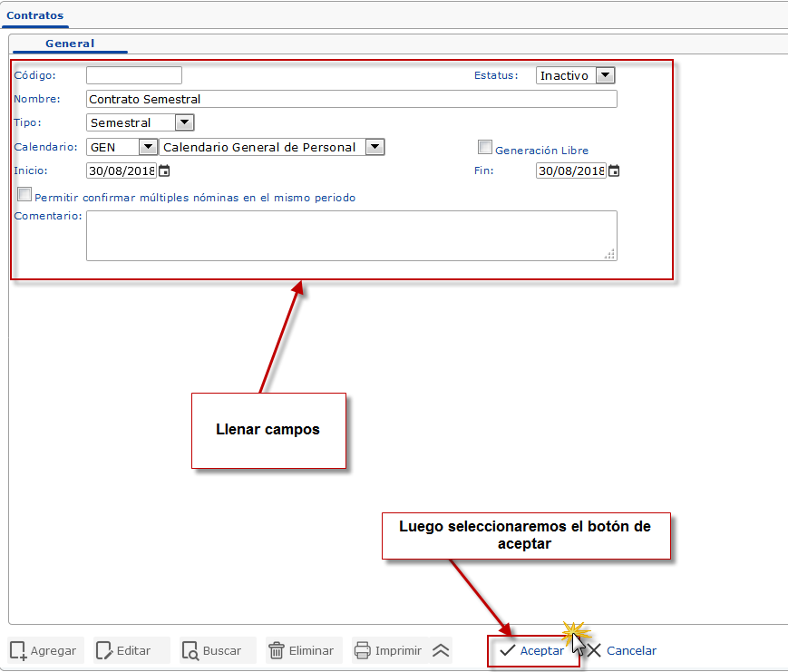This screenshot has width=788, height=672.
Task: Select the General tab
Action: (70, 44)
